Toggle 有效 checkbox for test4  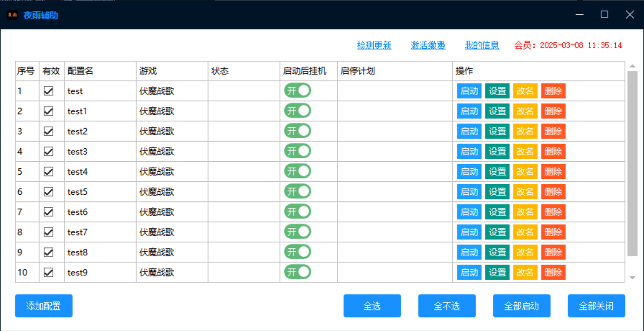click(48, 172)
